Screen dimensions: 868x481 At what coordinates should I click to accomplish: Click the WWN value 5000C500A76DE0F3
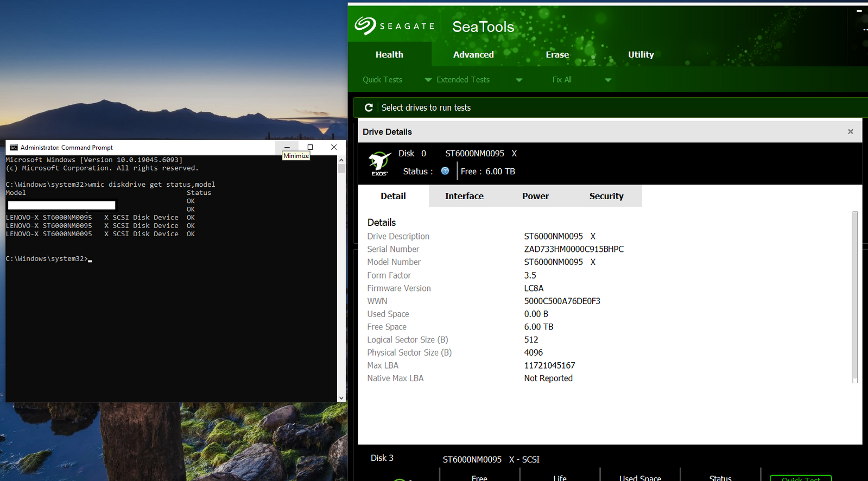pos(562,301)
